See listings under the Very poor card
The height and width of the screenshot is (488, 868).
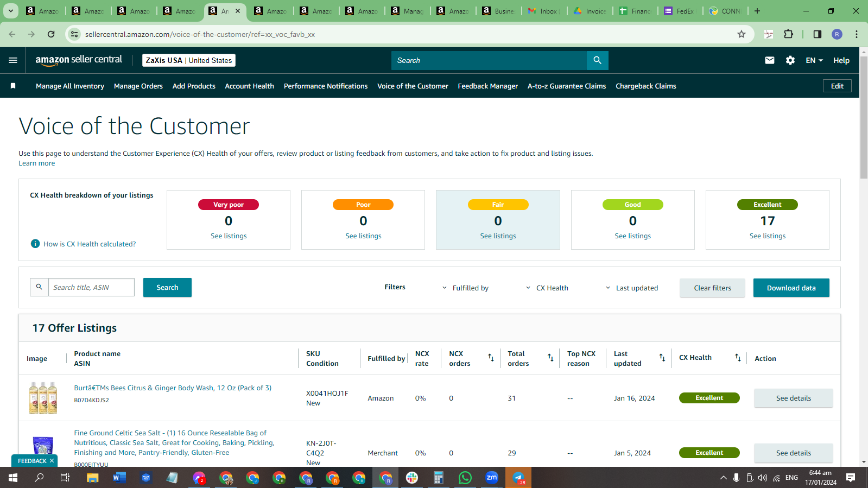click(x=229, y=236)
